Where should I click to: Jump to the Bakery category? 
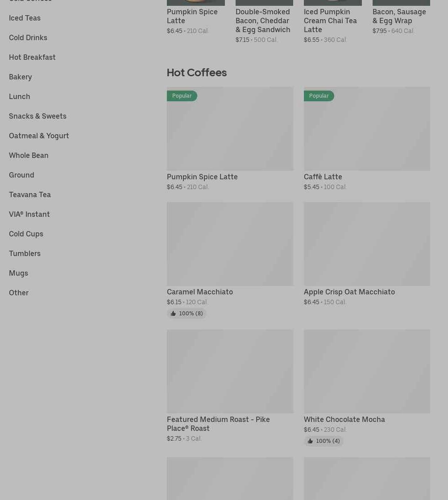[x=21, y=77]
